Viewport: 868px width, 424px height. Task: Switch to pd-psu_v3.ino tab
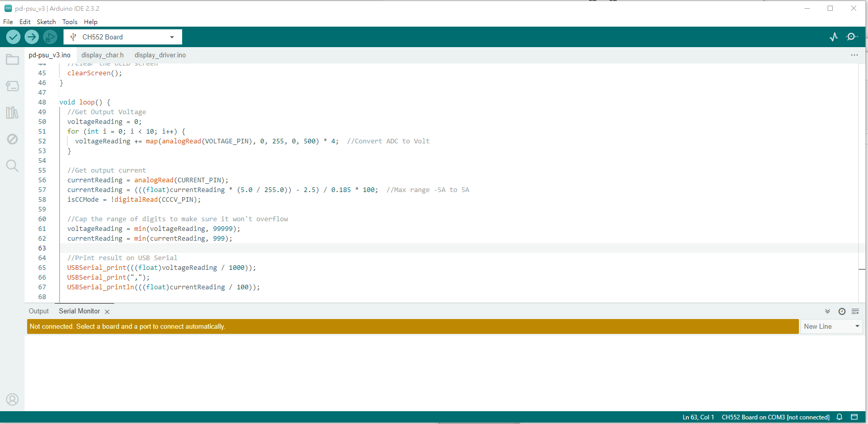[x=50, y=55]
